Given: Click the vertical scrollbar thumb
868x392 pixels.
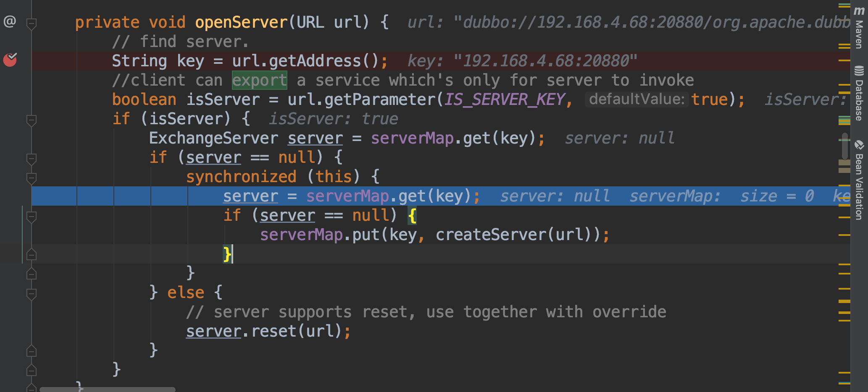Looking at the screenshot, I should pyautogui.click(x=844, y=146).
